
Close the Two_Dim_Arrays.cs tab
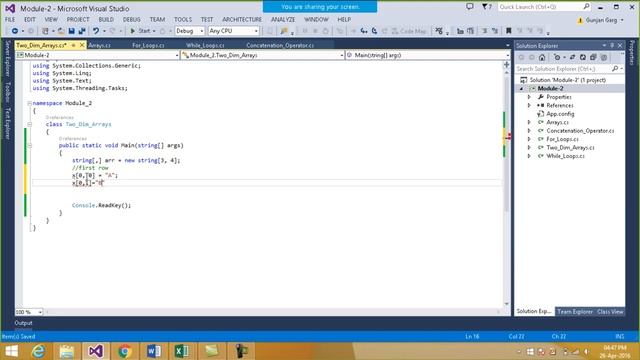[x=82, y=45]
